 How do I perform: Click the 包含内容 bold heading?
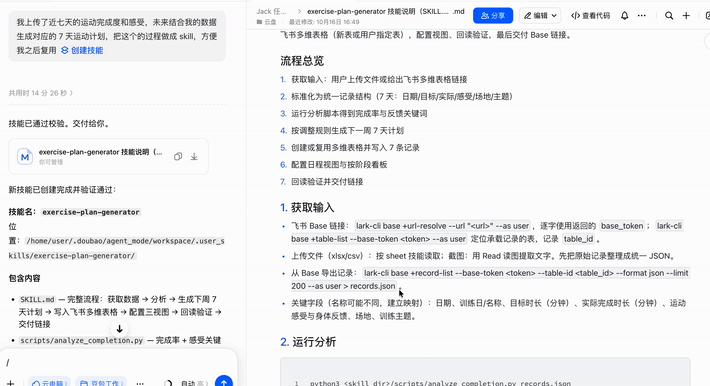coord(24,278)
